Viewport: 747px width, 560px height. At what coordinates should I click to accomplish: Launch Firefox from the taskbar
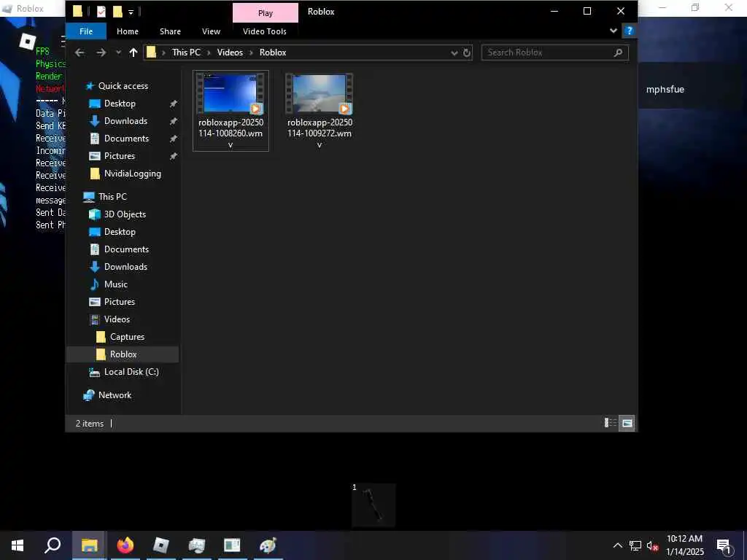click(125, 545)
